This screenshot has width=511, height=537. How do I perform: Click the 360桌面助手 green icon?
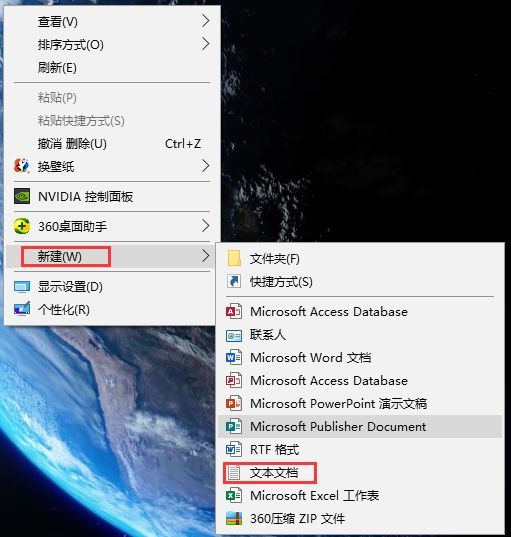22,226
